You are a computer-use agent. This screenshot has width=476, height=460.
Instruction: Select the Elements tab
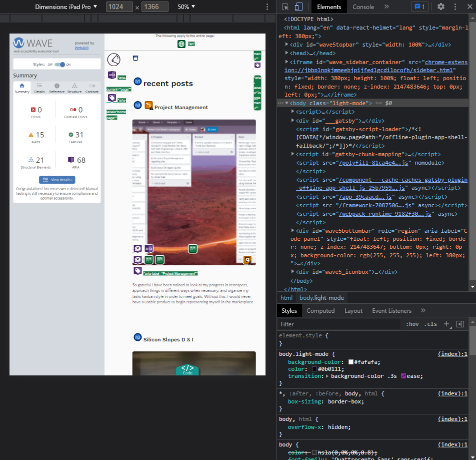[329, 7]
